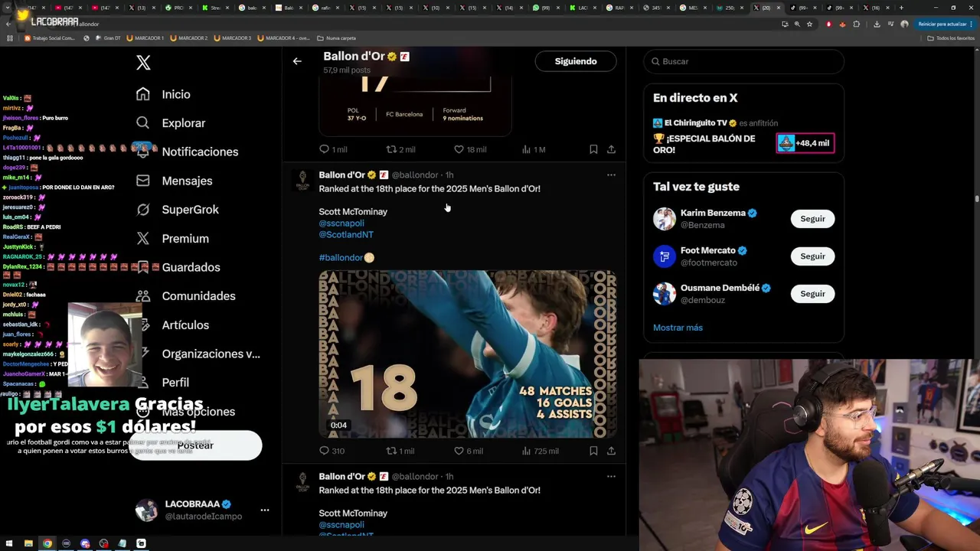Follow Karim Benzema
980x551 pixels.
tap(812, 219)
